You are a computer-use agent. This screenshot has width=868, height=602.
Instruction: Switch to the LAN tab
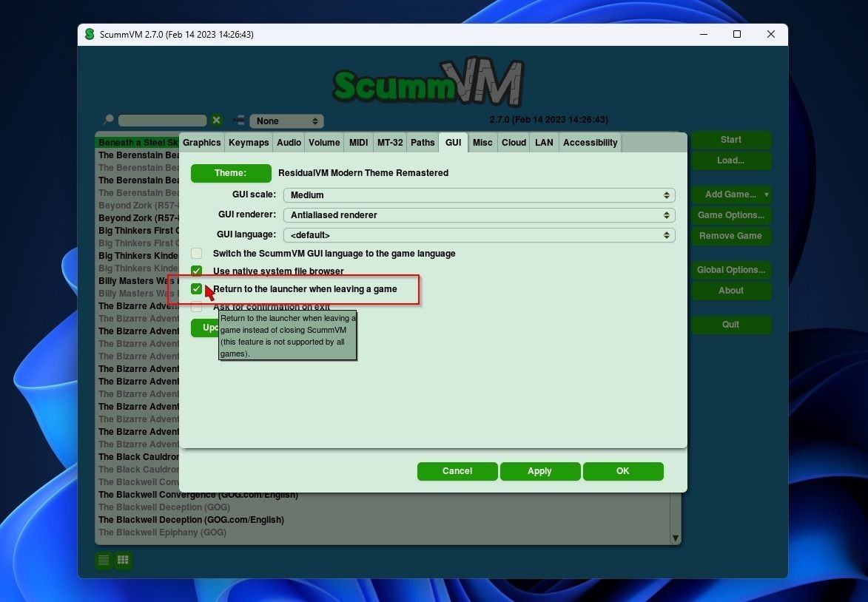coord(544,143)
